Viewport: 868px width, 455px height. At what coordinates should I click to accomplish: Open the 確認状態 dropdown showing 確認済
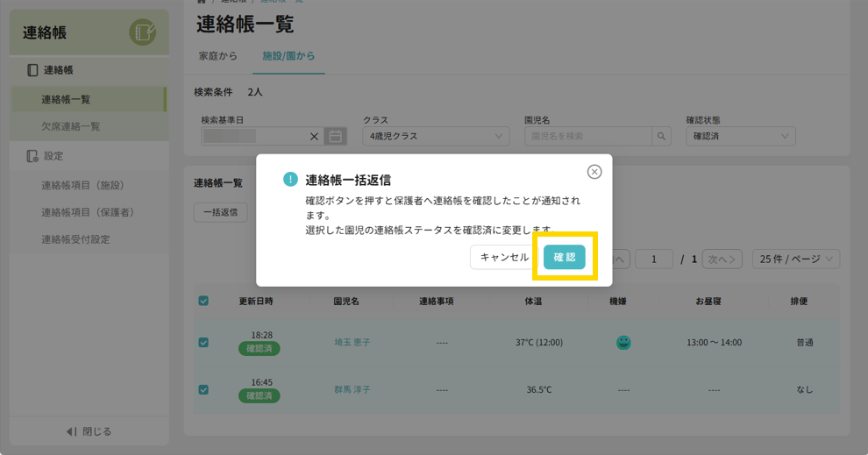[x=740, y=136]
